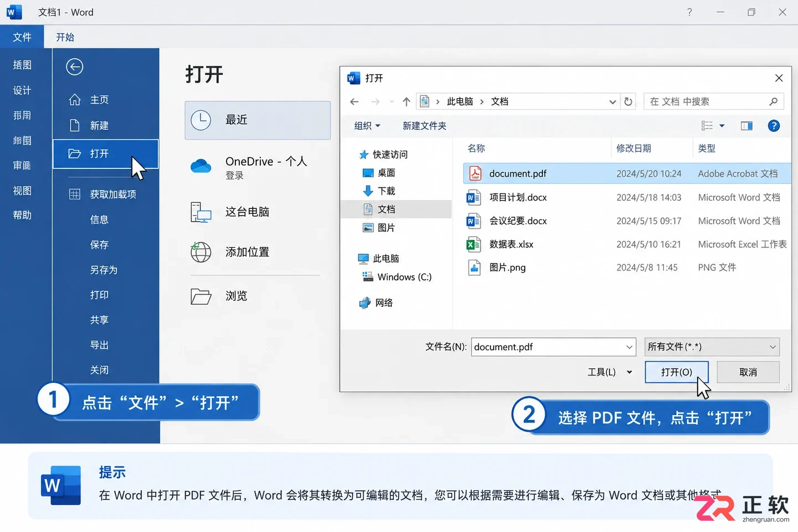Expand the address bar path dropdown

coord(612,101)
